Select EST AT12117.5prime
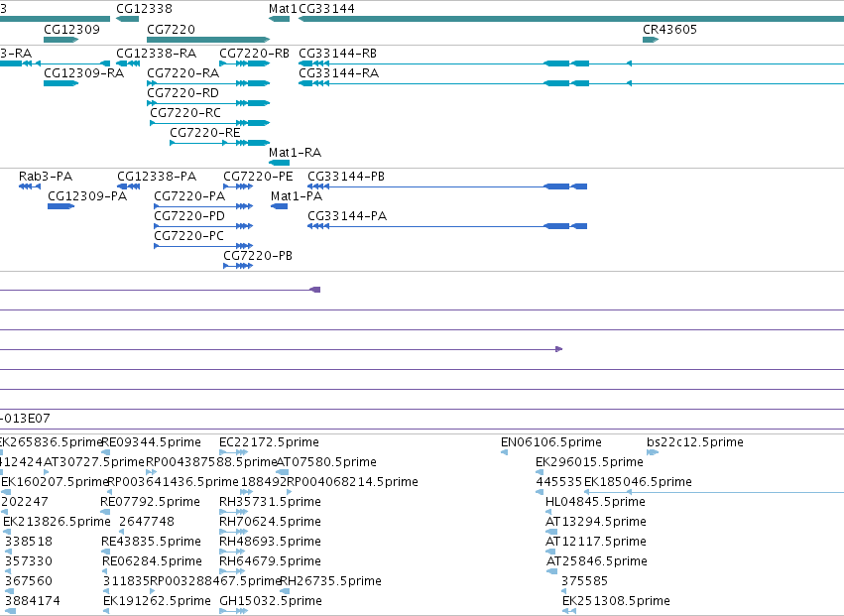 [596, 542]
